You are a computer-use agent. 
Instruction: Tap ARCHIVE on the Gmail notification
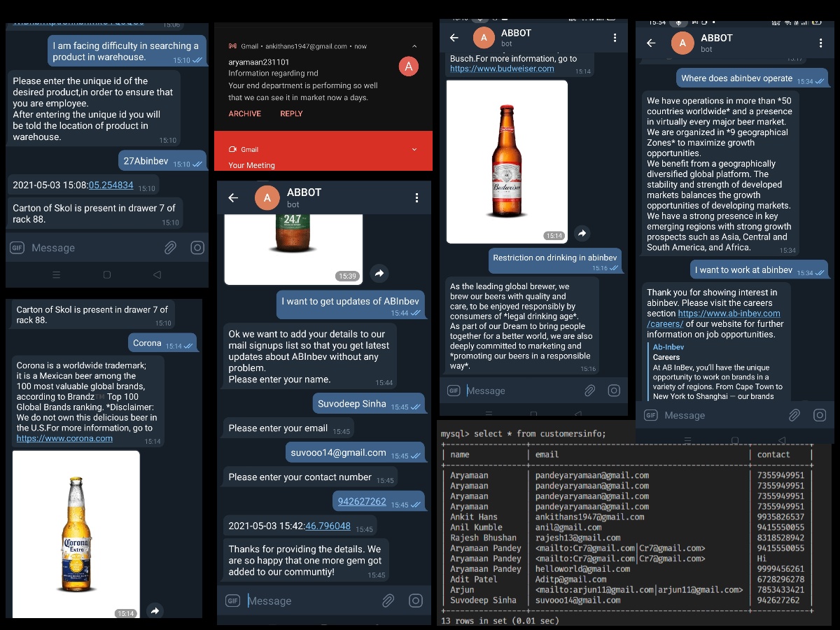(245, 113)
